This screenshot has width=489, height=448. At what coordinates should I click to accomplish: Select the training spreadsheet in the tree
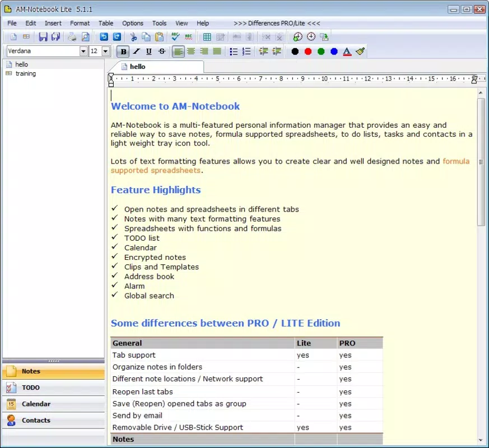(26, 73)
